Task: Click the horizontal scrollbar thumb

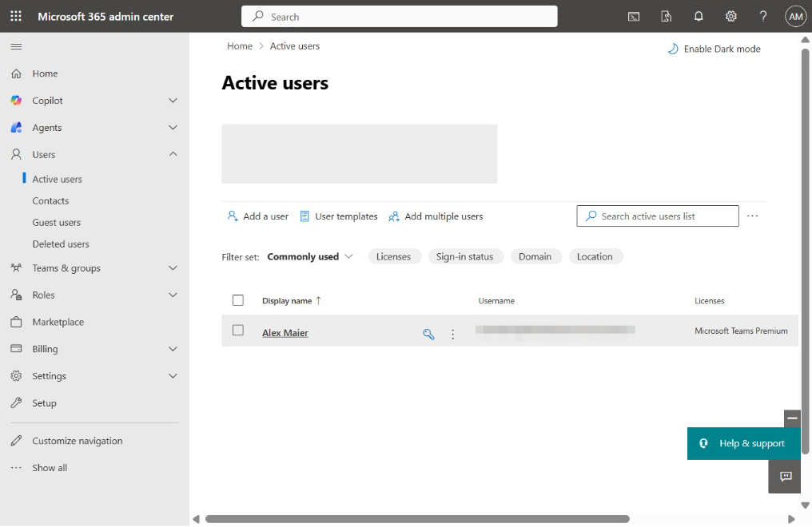Action: pos(417,519)
